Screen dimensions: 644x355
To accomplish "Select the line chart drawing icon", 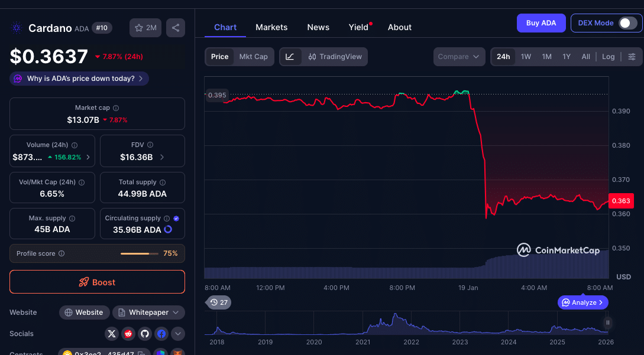I will (290, 57).
